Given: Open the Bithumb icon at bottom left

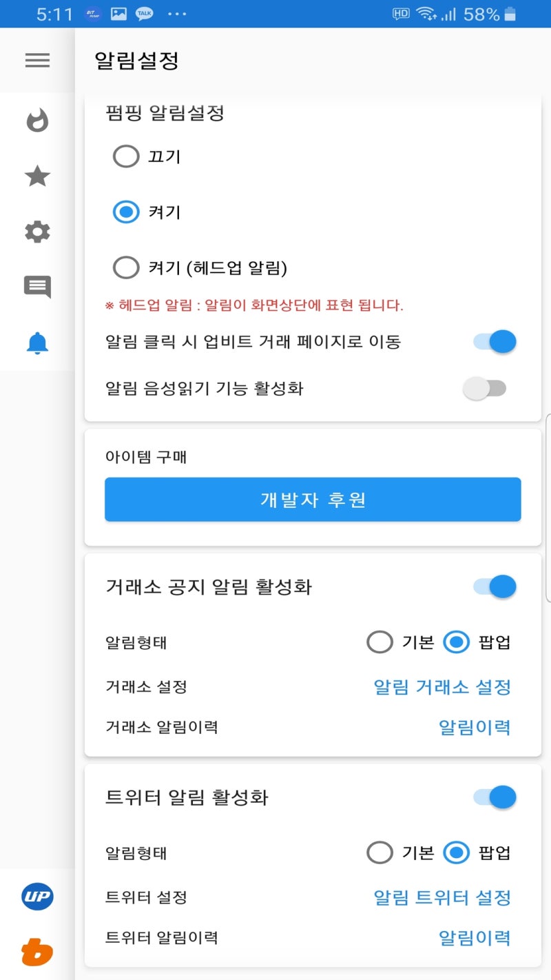Looking at the screenshot, I should click(37, 951).
